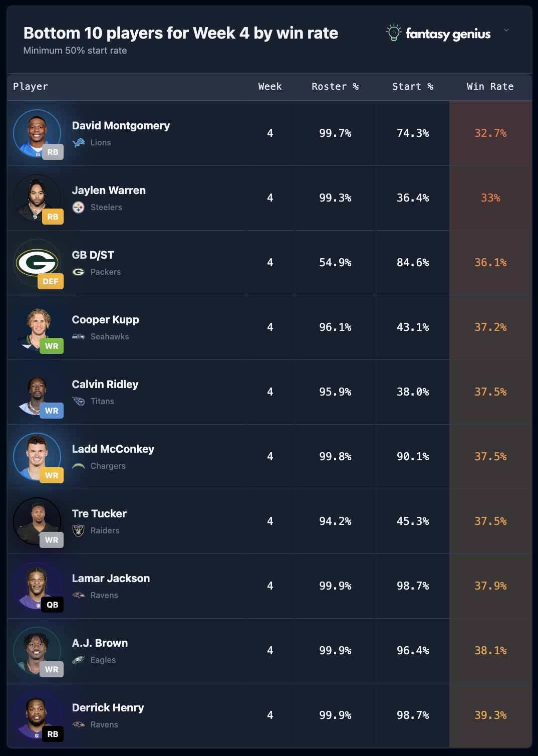Click Green Bay Packers D/ST logo thumbnail
538x756 pixels.
point(37,262)
